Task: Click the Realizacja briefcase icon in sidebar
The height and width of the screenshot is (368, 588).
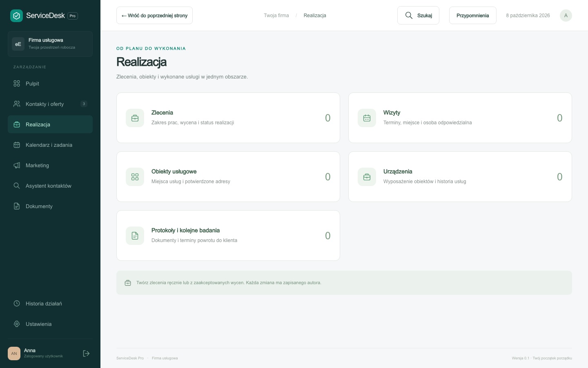Action: click(x=17, y=124)
